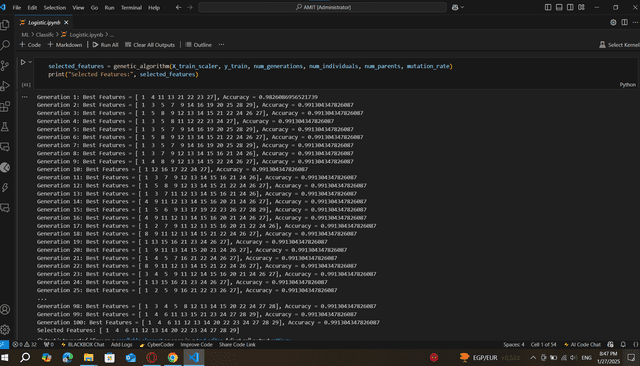This screenshot has width=640, height=366.
Task: Open the Run and Debug view
Action: (x=5, y=86)
